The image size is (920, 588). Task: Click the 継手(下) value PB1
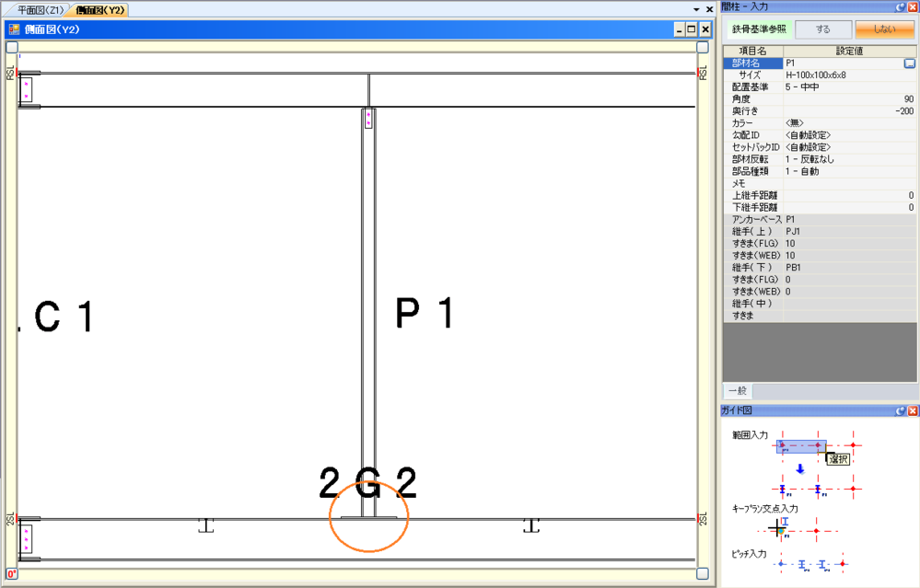coord(850,268)
